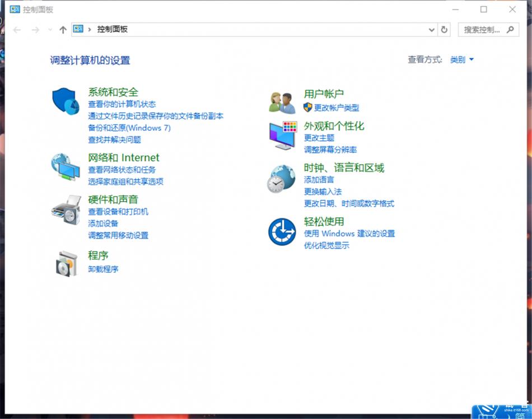Screen dimensions: 532x419
Task: Click inside the 搜索控制 search field
Action: [x=483, y=29]
